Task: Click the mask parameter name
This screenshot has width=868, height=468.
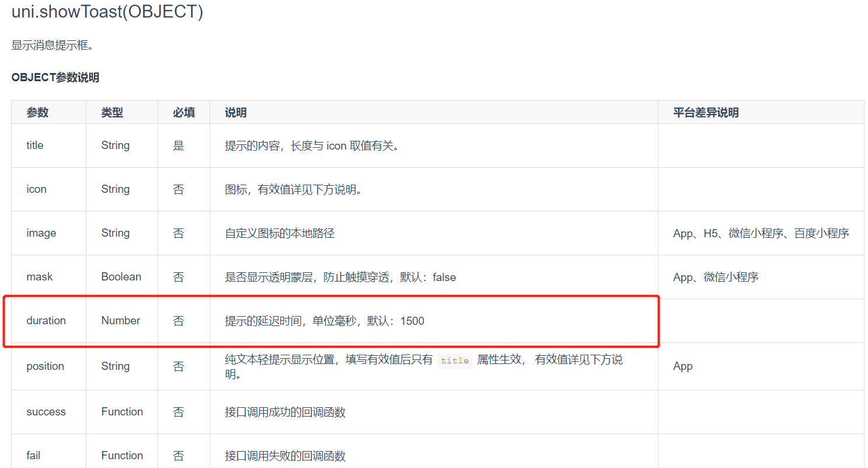Action: tap(39, 276)
